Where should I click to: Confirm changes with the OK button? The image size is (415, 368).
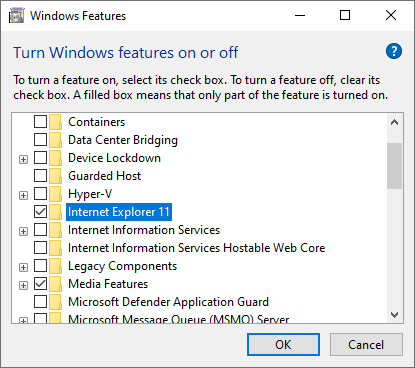283,345
